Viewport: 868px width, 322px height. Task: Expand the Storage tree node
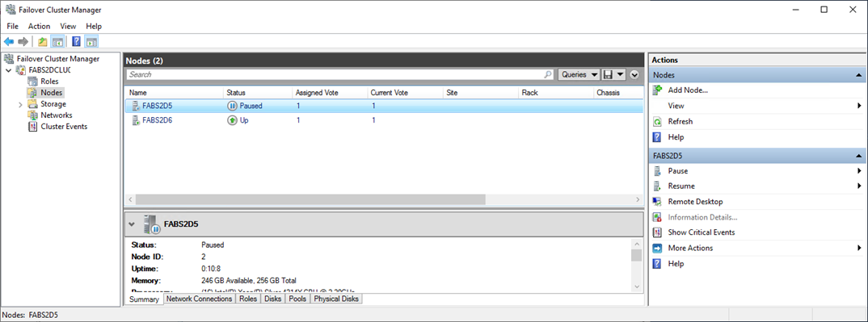click(x=20, y=104)
